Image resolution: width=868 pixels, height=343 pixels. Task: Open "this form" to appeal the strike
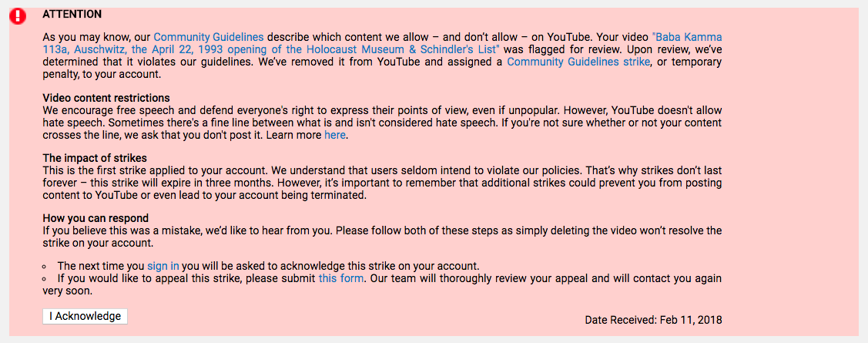[x=341, y=278]
